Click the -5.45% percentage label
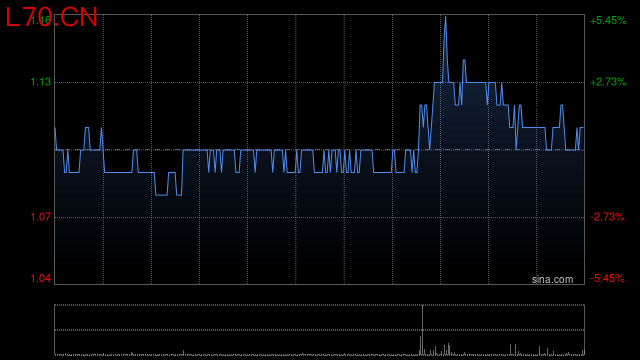Viewport: 640px width, 360px height. coord(607,278)
